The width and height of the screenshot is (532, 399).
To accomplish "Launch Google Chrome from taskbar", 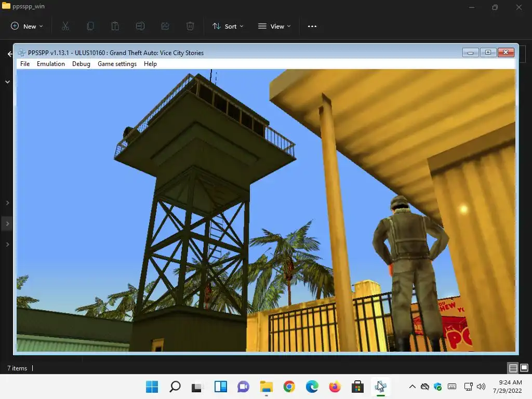I will click(x=289, y=387).
